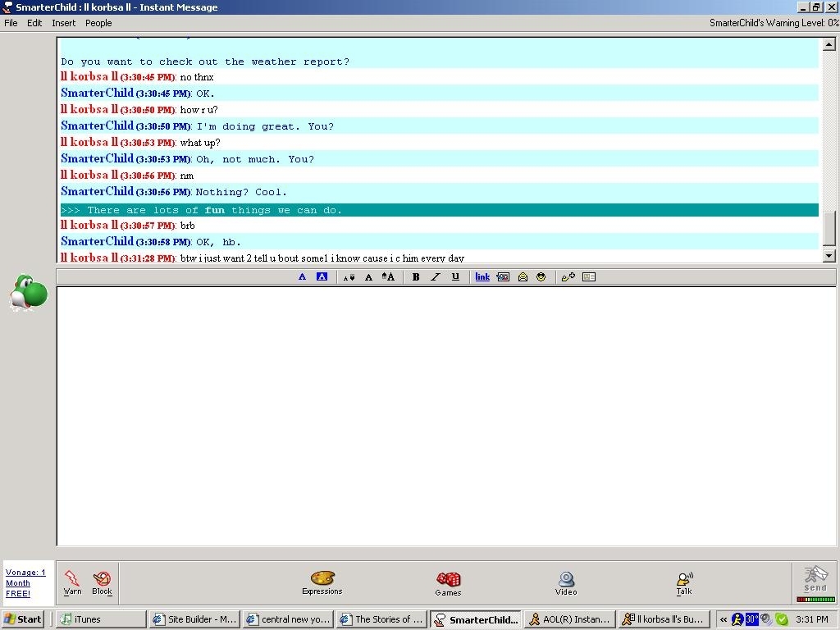
Task: Click the "brb" message at 3:30:57 PM
Action: coord(188,226)
